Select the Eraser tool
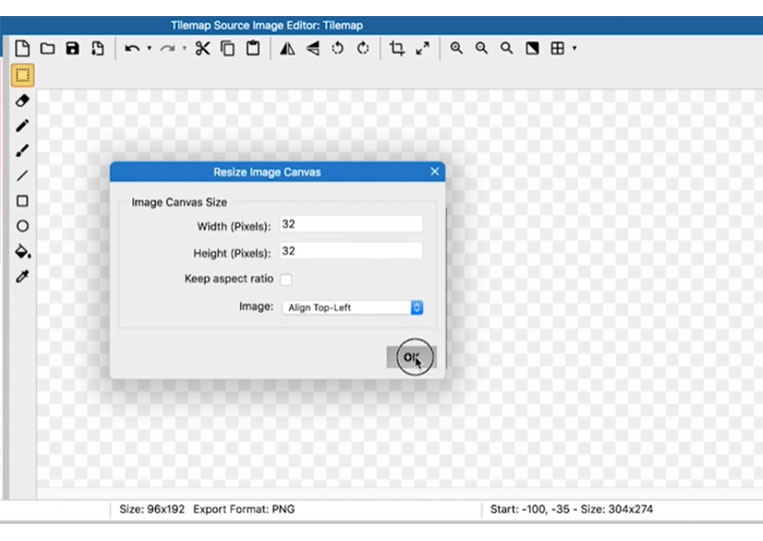Image resolution: width=763 pixels, height=541 pixels. point(22,101)
